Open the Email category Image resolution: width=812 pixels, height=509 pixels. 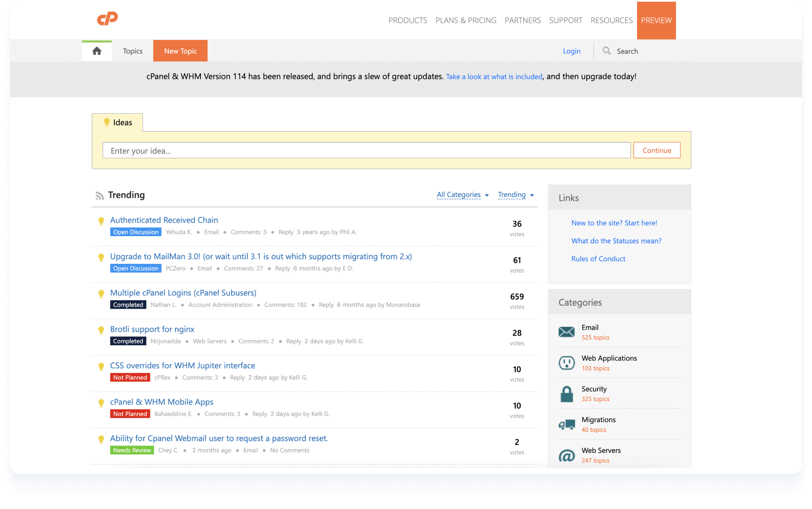(x=590, y=327)
